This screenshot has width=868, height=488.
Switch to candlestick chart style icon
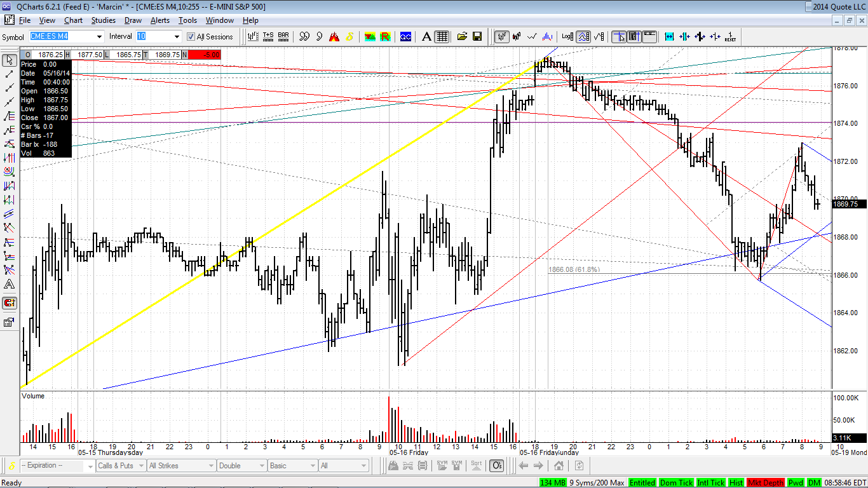517,36
